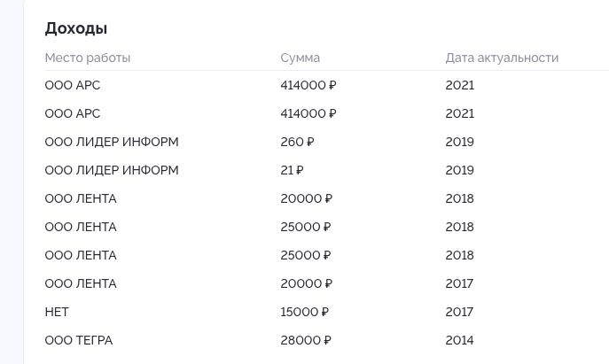
Task: Click the 20000 ₽ amount dated 2017
Action: pyautogui.click(x=306, y=283)
